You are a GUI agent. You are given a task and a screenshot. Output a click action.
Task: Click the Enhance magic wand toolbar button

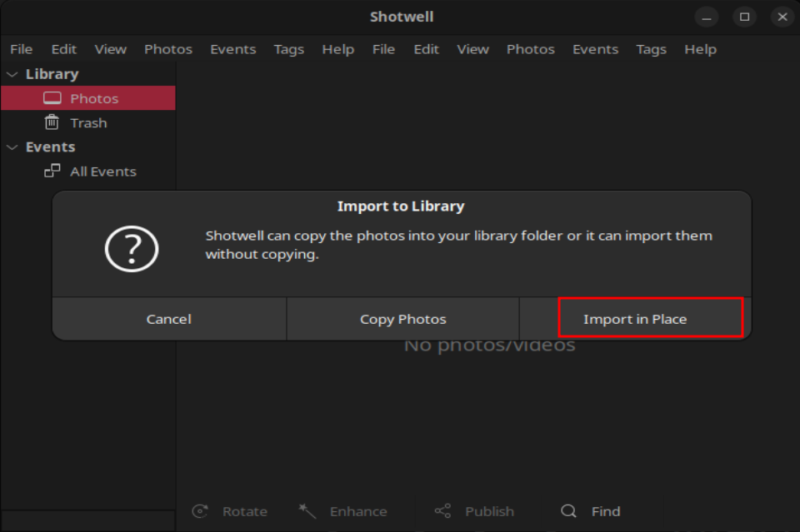tap(342, 511)
